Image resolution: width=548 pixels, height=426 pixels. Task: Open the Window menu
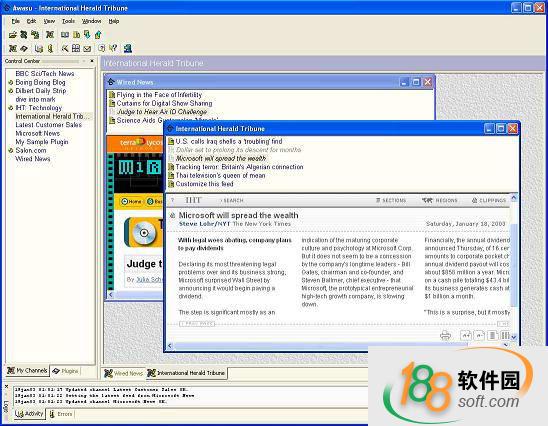tap(92, 21)
